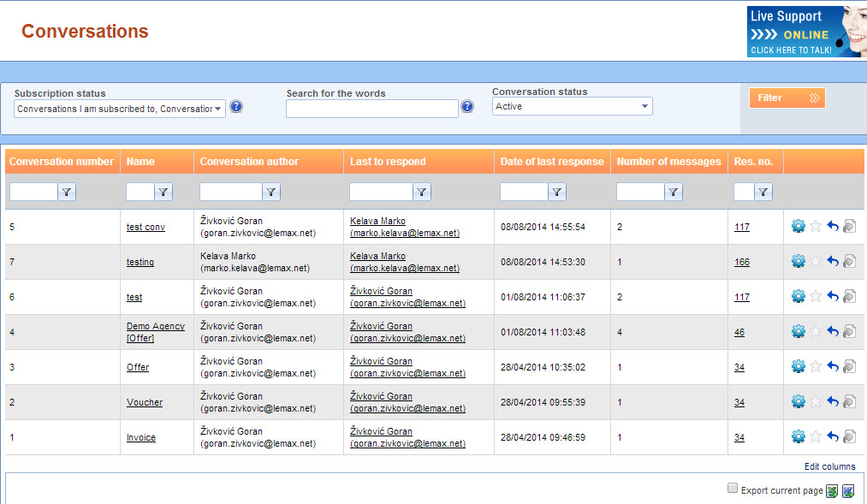Image resolution: width=867 pixels, height=504 pixels.
Task: Click filter funnel for Conversation number column
Action: tap(67, 192)
